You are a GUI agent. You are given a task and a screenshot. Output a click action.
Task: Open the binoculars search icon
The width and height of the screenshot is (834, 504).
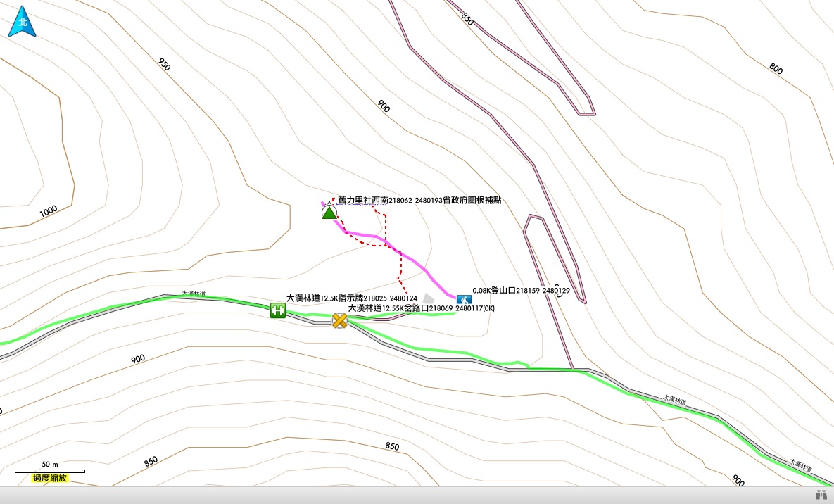[x=821, y=496]
